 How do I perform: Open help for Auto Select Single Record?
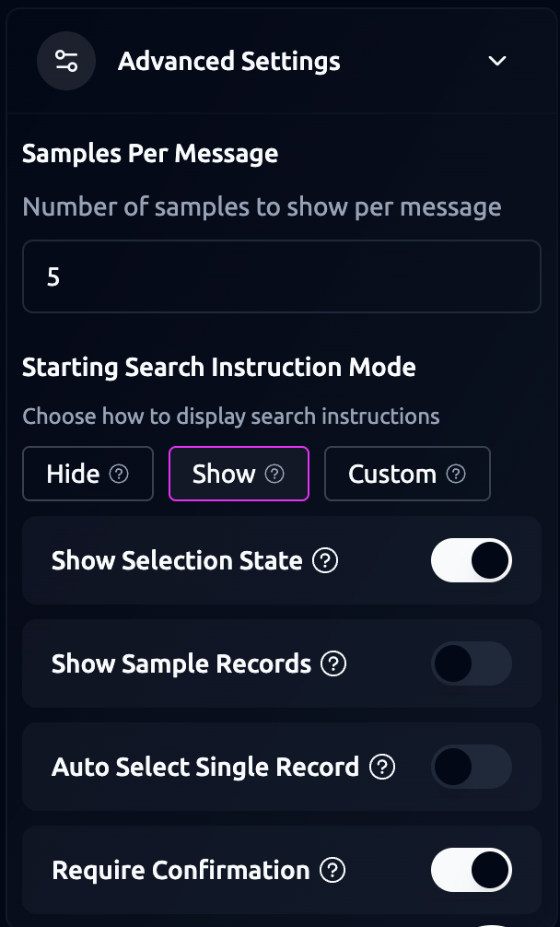point(381,767)
